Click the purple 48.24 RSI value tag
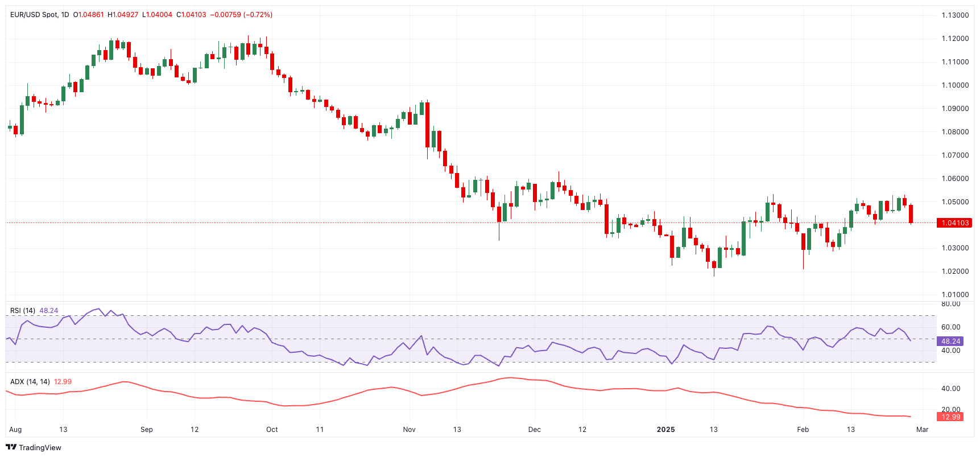This screenshot has height=457, width=980. click(950, 341)
